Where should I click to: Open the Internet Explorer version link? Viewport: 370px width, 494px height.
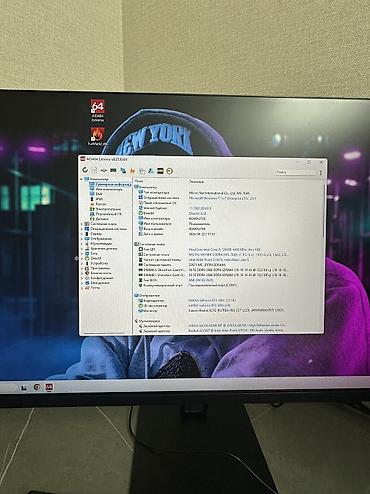click(200, 208)
